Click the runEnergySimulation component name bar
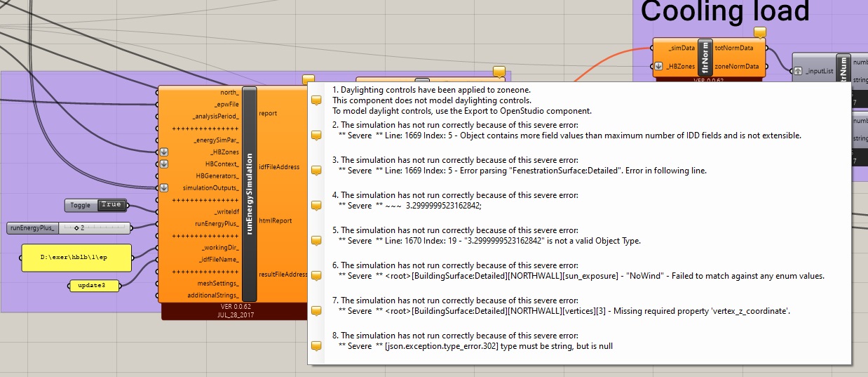Image resolution: width=868 pixels, height=377 pixels. coord(250,194)
